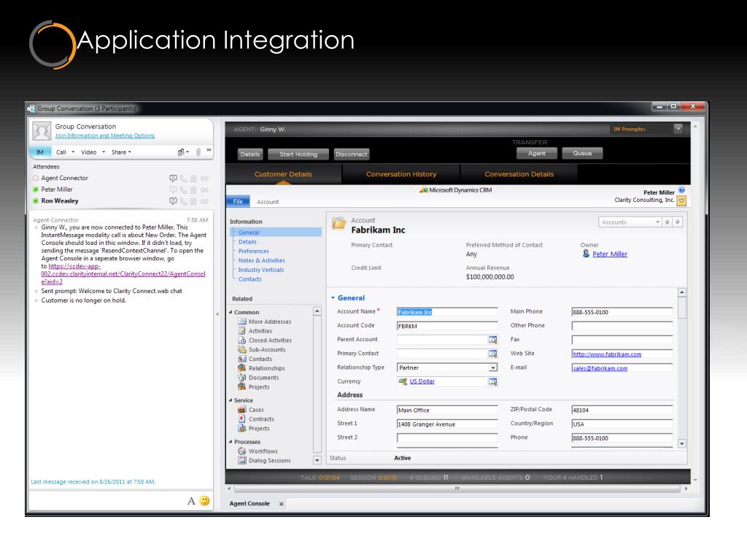
Task: Click the Disconnect button
Action: pyautogui.click(x=352, y=155)
